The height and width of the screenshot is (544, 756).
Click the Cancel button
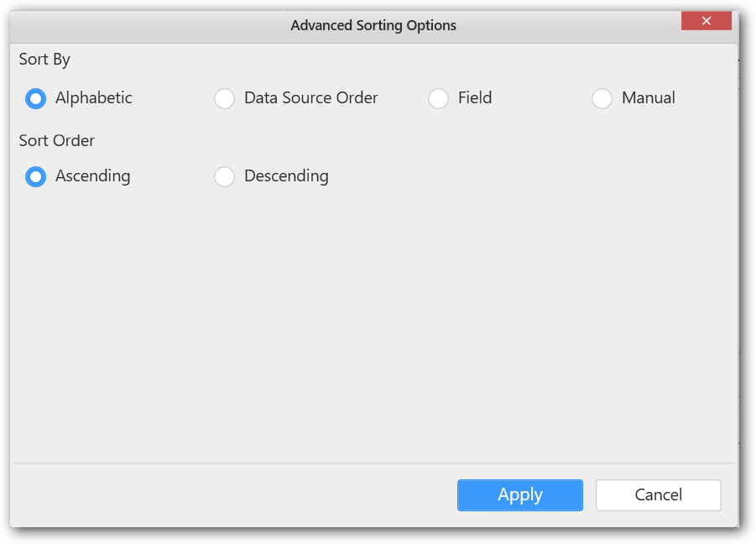pyautogui.click(x=658, y=495)
